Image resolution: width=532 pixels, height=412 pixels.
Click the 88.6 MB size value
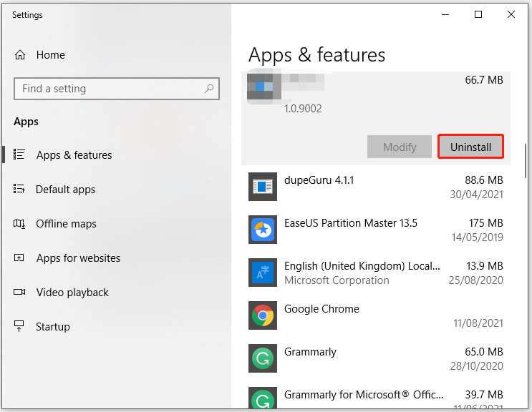click(x=484, y=180)
